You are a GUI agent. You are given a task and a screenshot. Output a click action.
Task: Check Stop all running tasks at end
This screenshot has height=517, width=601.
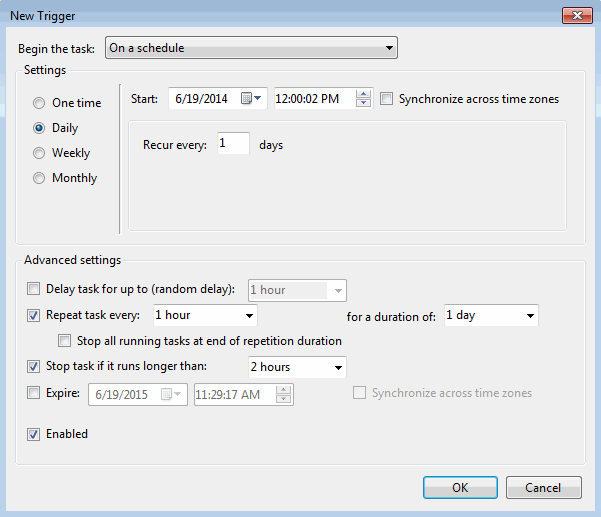coord(65,341)
